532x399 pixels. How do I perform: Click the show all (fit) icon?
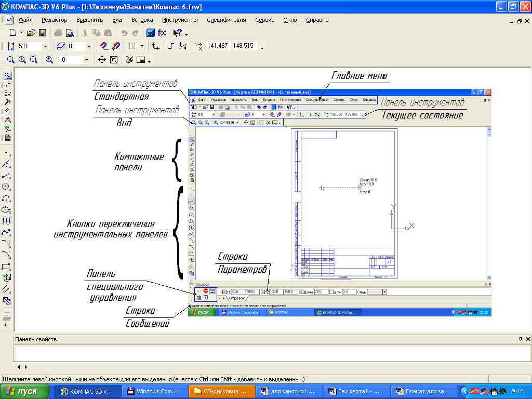click(114, 60)
